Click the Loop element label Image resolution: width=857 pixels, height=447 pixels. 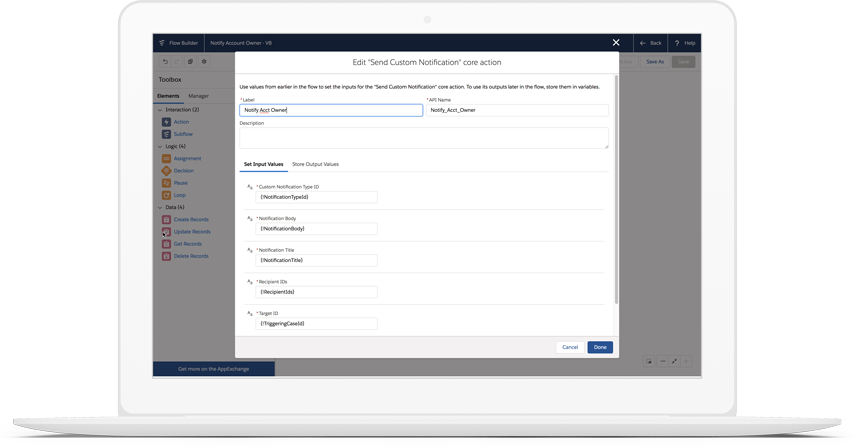pos(180,195)
